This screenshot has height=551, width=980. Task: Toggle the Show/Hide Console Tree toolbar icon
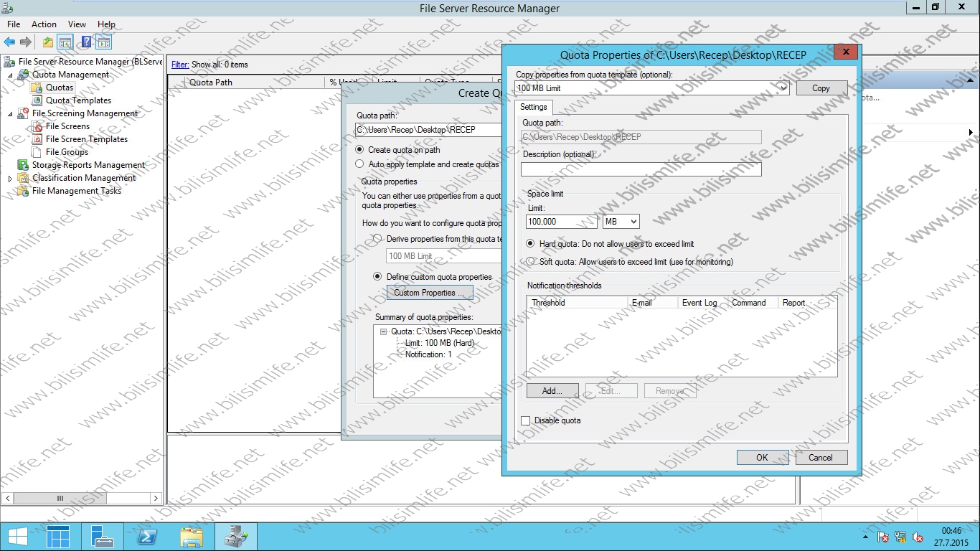click(x=65, y=42)
